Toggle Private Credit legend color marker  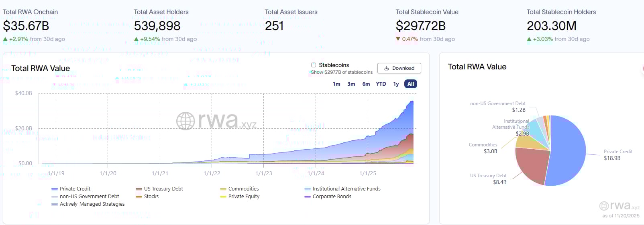tap(55, 189)
